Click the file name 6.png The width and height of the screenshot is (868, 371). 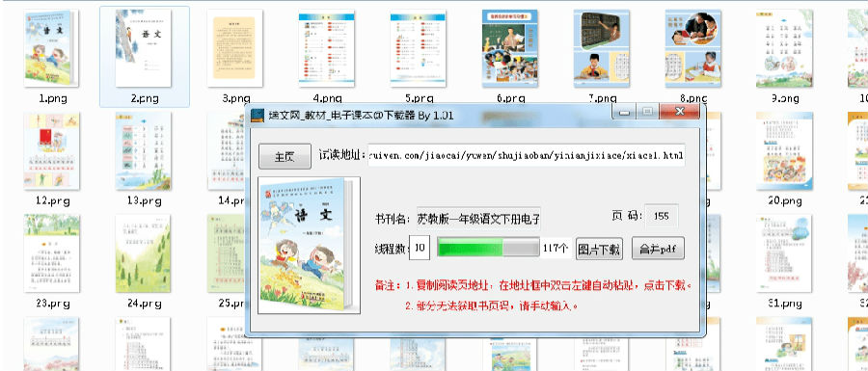pyautogui.click(x=510, y=99)
